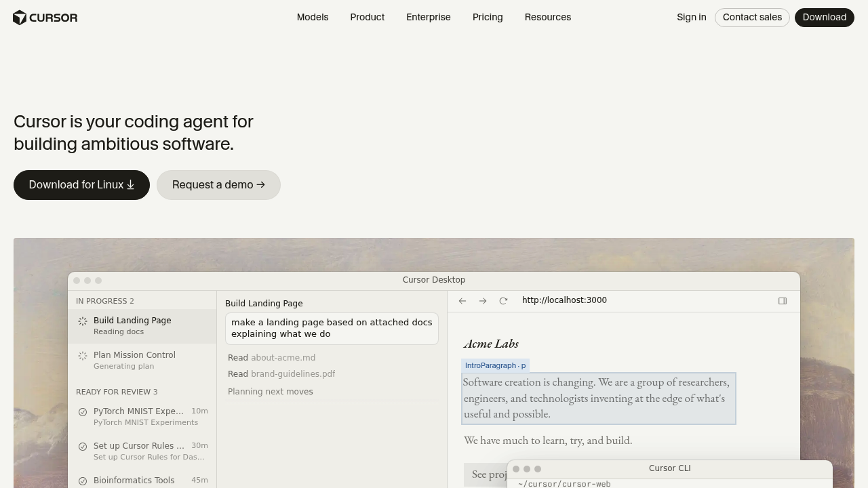868x488 pixels.
Task: Click the Request a demo button
Action: (x=218, y=185)
